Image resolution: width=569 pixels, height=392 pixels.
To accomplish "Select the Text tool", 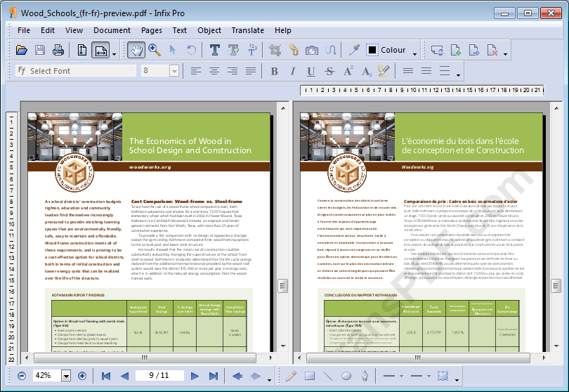I will 214,50.
